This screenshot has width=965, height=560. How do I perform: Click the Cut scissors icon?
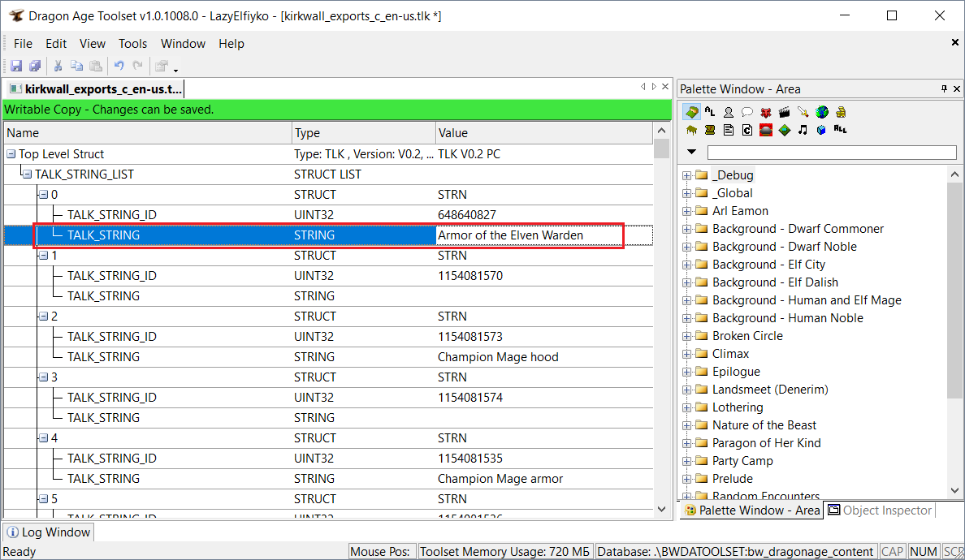tap(58, 66)
